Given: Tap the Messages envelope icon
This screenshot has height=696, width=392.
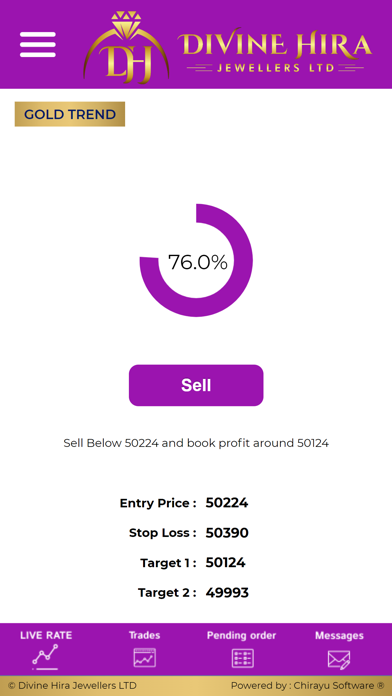Looking at the screenshot, I should [x=339, y=659].
